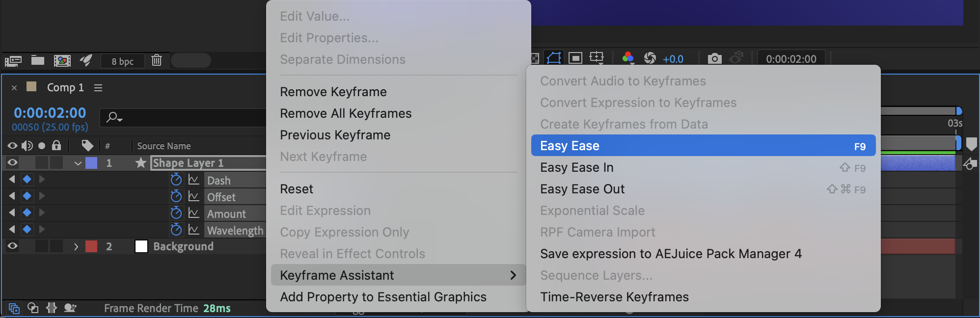Viewport: 980px width, 318px height.
Task: Toggle keyframe diamond for Amount property
Action: click(27, 212)
